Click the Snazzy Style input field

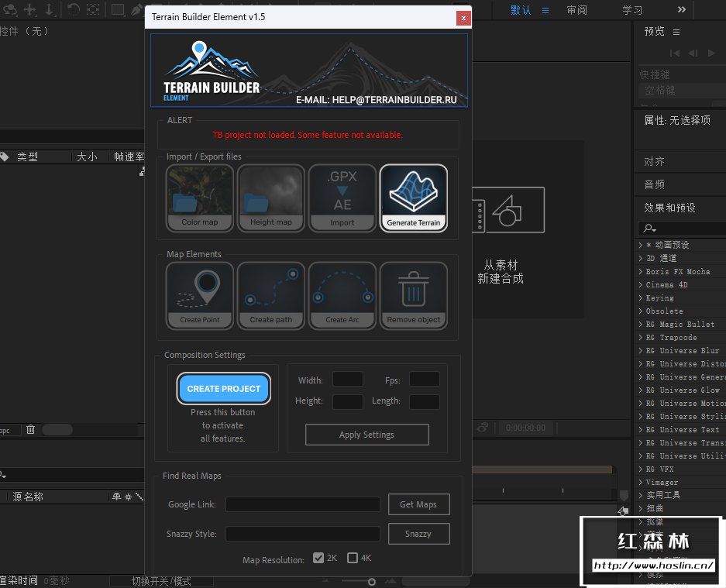[x=303, y=534]
